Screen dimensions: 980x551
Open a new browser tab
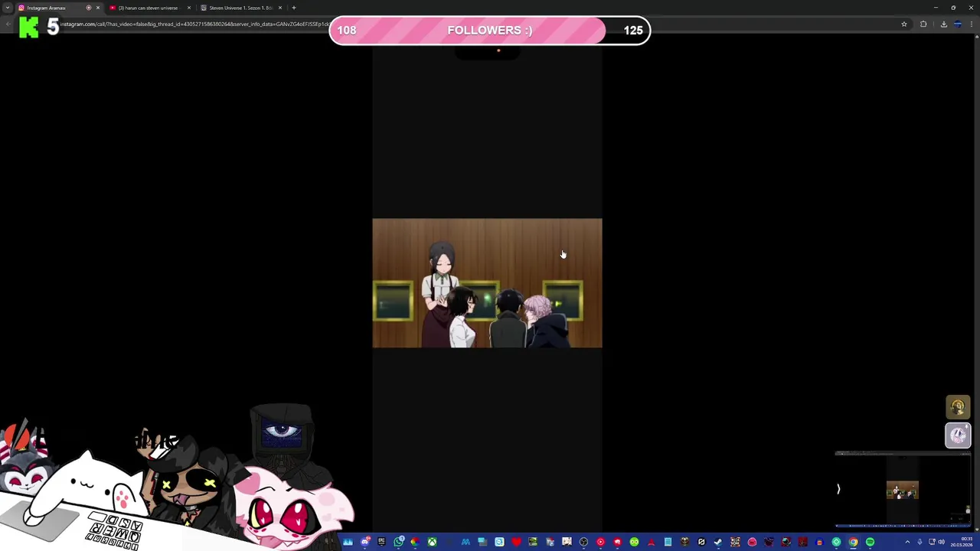pos(294,8)
